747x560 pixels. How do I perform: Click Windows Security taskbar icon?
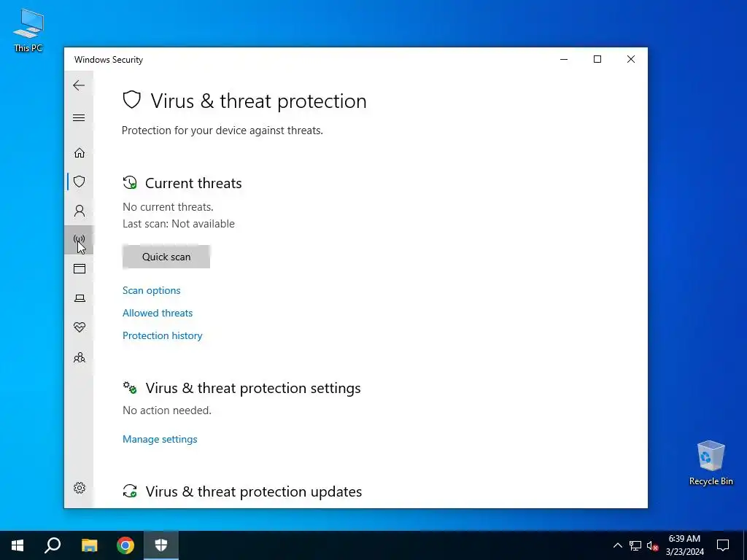click(x=161, y=545)
